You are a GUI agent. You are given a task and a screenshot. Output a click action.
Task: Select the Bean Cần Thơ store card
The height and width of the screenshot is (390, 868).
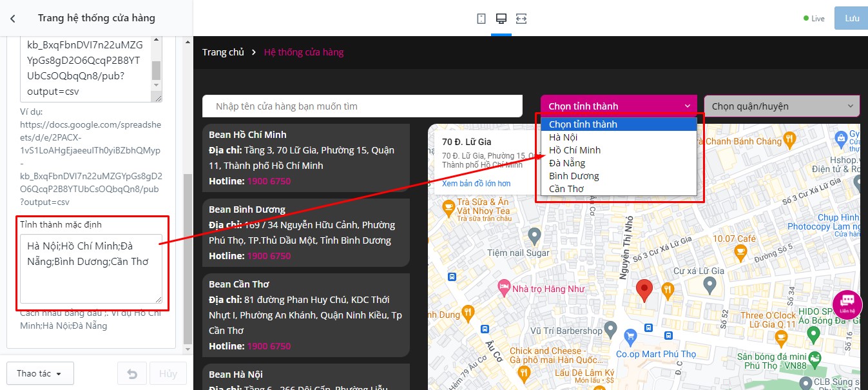point(306,315)
